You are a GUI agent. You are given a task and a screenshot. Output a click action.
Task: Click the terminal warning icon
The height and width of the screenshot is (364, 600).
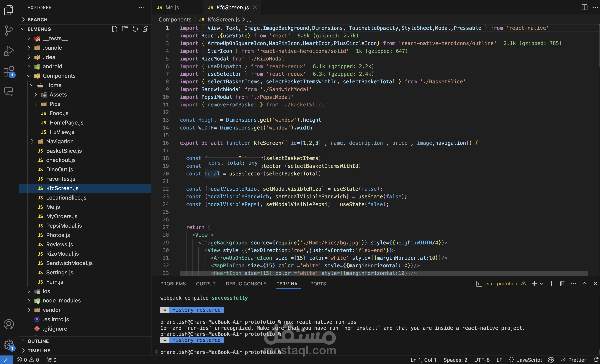(x=524, y=283)
